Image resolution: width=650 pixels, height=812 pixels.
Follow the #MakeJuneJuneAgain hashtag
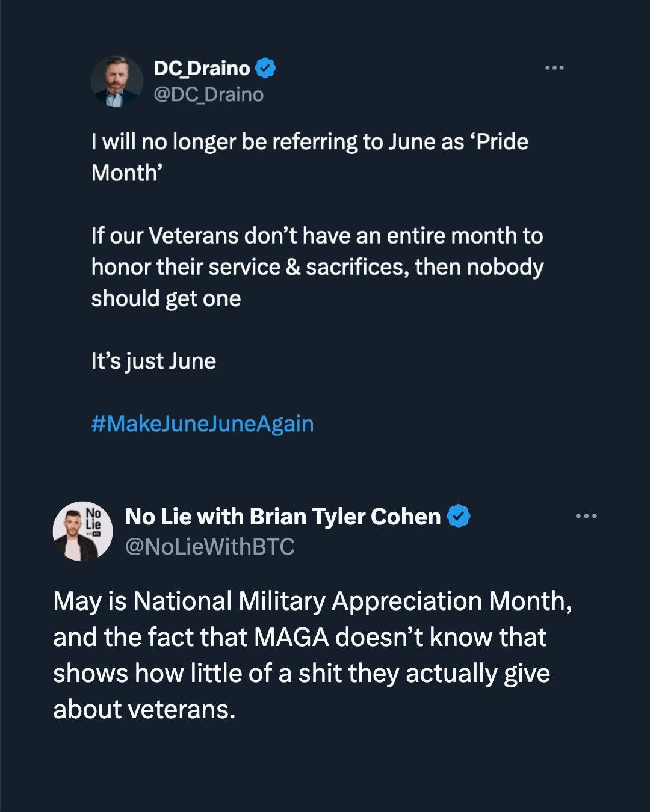(202, 423)
